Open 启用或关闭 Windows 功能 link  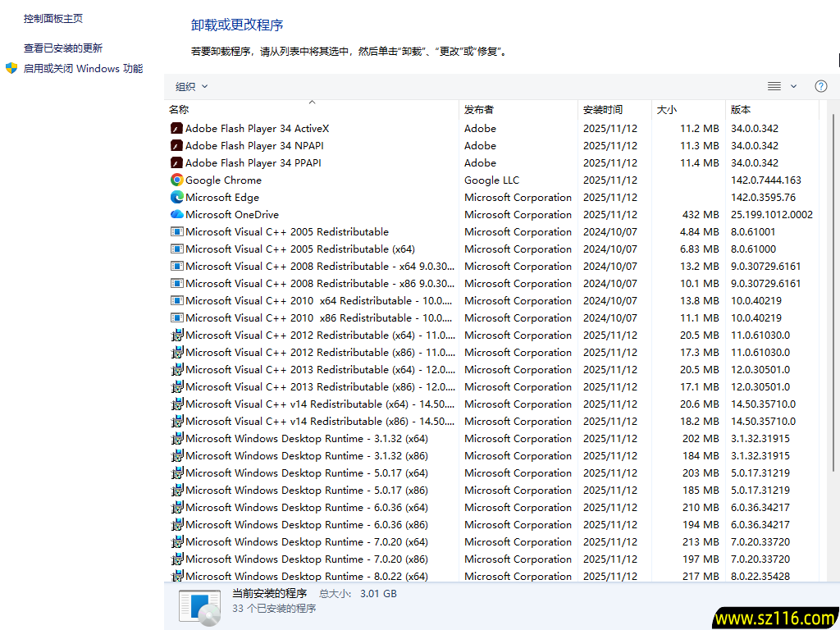[83, 69]
